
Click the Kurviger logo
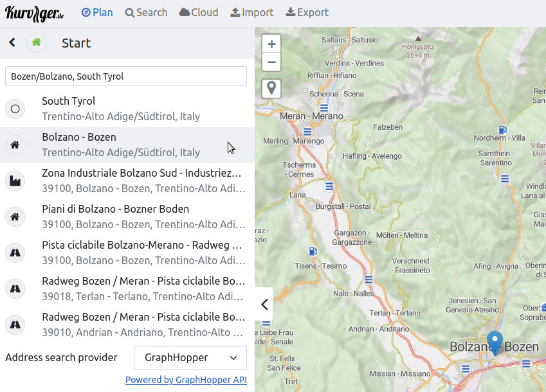(x=35, y=13)
